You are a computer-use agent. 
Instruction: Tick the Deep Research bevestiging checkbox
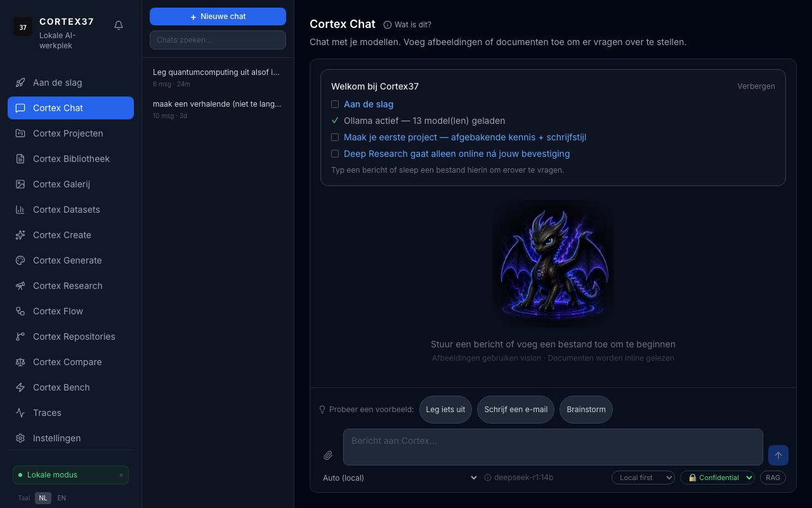tap(335, 154)
